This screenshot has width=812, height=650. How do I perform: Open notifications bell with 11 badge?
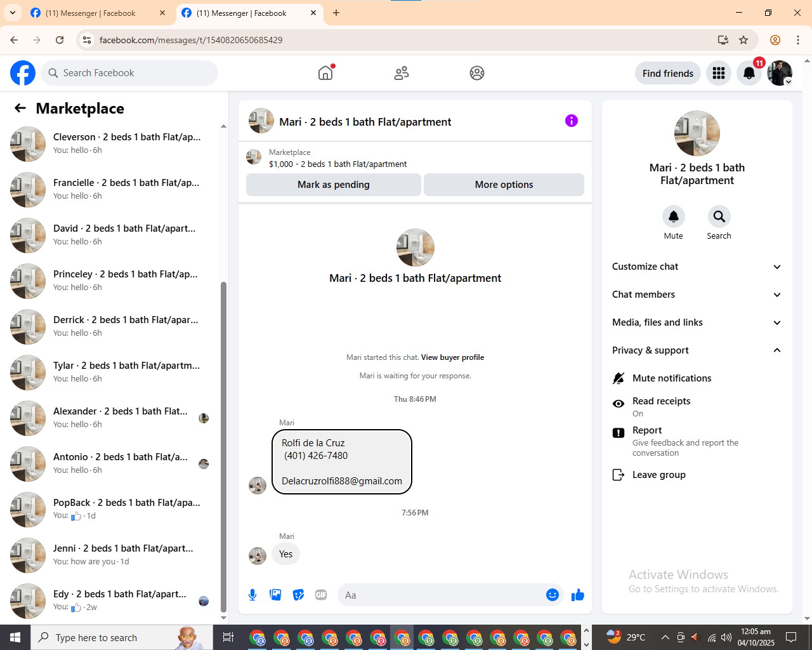[749, 73]
